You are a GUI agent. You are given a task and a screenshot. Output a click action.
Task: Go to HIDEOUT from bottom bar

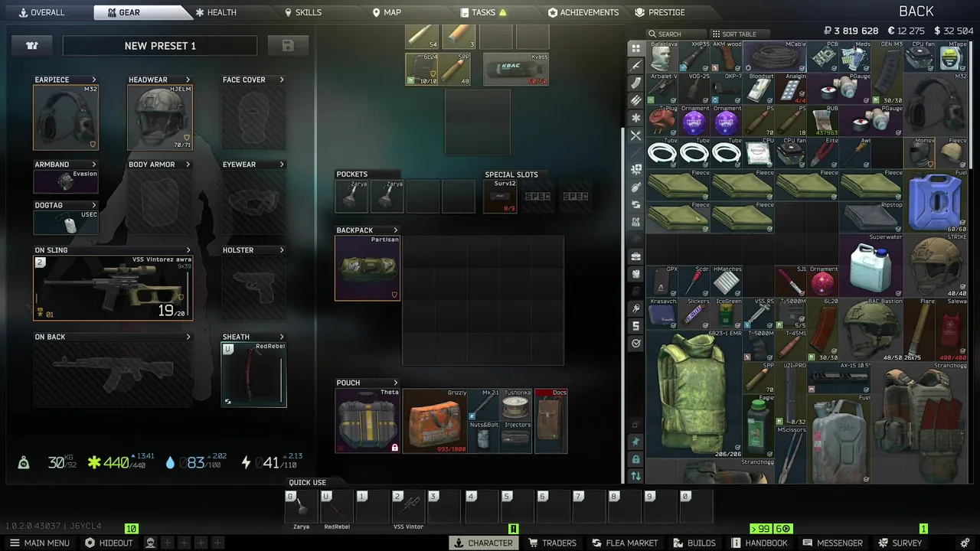[109, 543]
